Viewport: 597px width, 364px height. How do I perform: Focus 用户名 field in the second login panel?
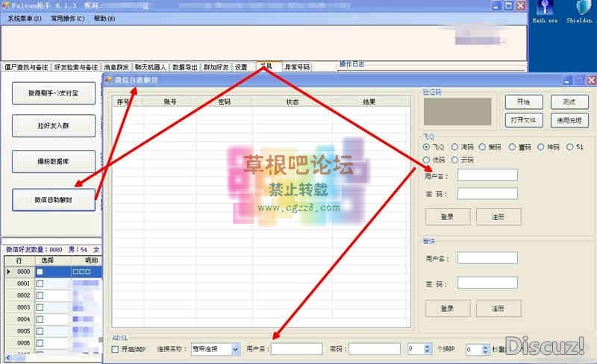(487, 258)
